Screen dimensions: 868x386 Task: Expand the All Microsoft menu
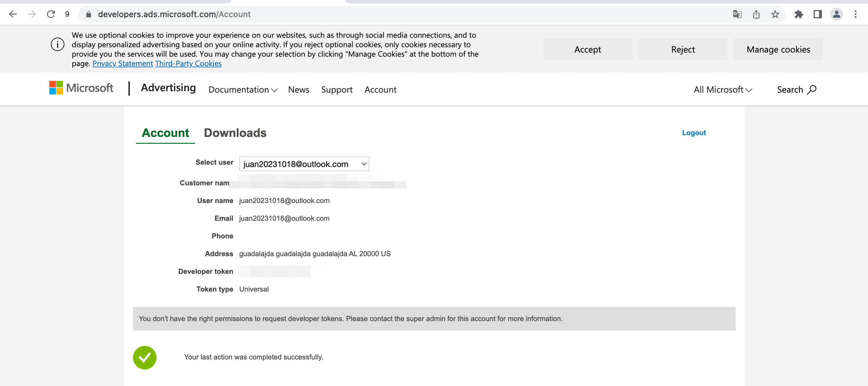723,90
